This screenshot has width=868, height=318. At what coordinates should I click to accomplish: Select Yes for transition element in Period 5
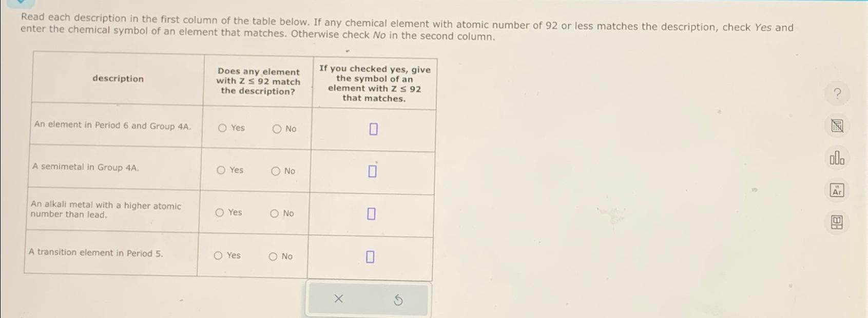(219, 256)
